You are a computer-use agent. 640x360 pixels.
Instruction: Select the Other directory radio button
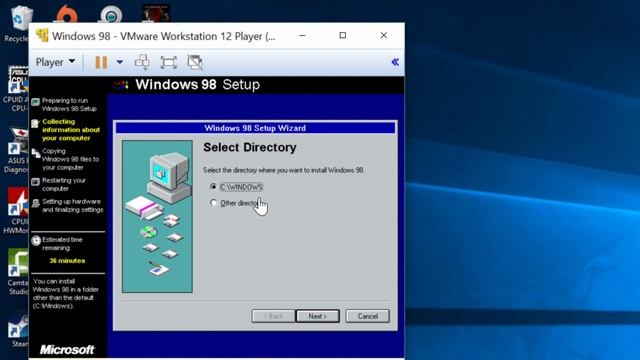tap(213, 202)
